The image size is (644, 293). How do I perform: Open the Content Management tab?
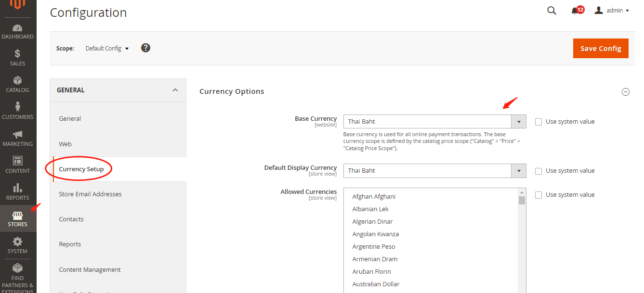point(118,269)
